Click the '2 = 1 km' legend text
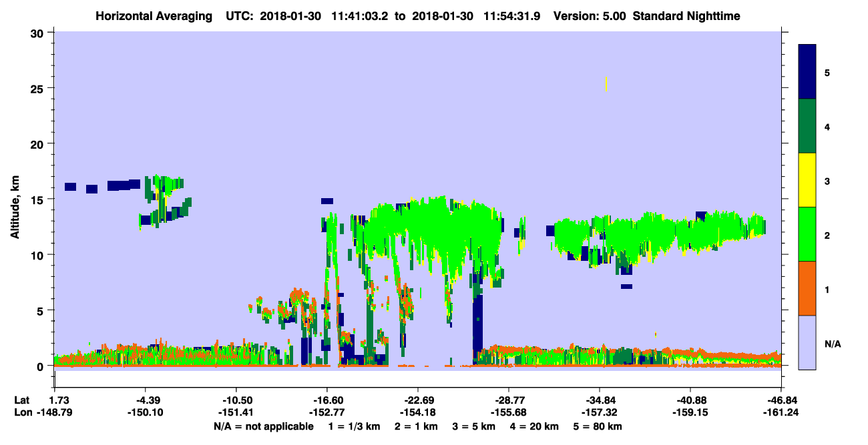868x445 pixels. [x=417, y=426]
